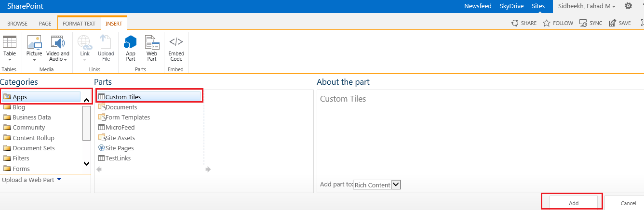Image resolution: width=644 pixels, height=210 pixels.
Task: Open the Sites link
Action: pyautogui.click(x=538, y=6)
